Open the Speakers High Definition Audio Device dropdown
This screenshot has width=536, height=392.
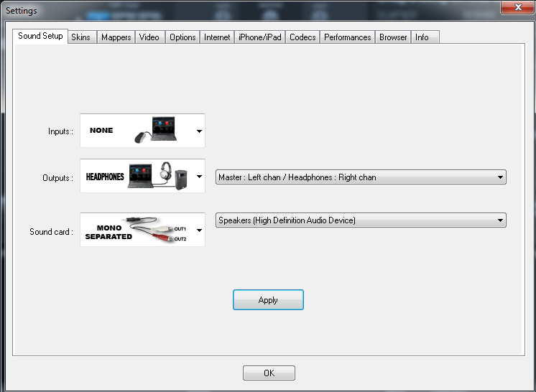pyautogui.click(x=361, y=220)
